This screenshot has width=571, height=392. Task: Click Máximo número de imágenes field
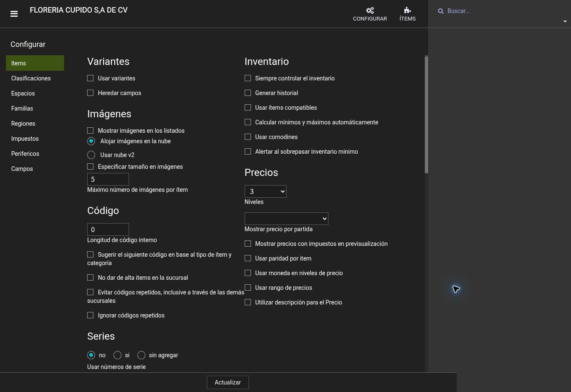(108, 179)
